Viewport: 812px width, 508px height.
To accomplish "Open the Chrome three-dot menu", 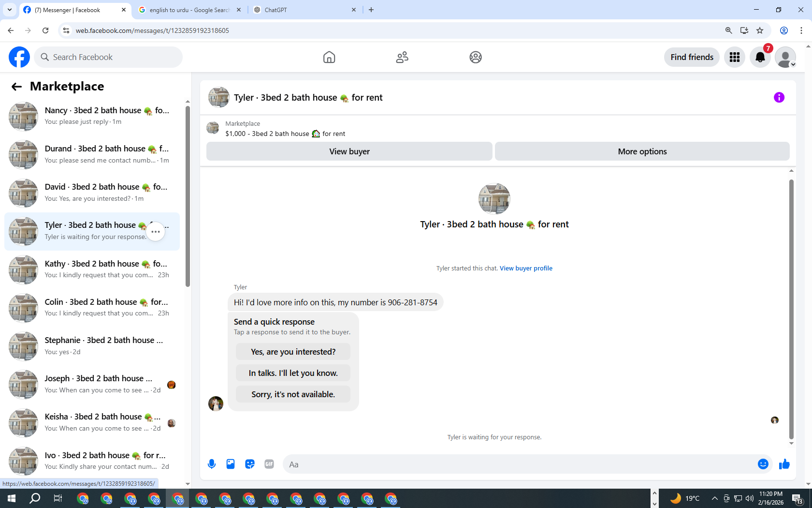I will click(801, 30).
